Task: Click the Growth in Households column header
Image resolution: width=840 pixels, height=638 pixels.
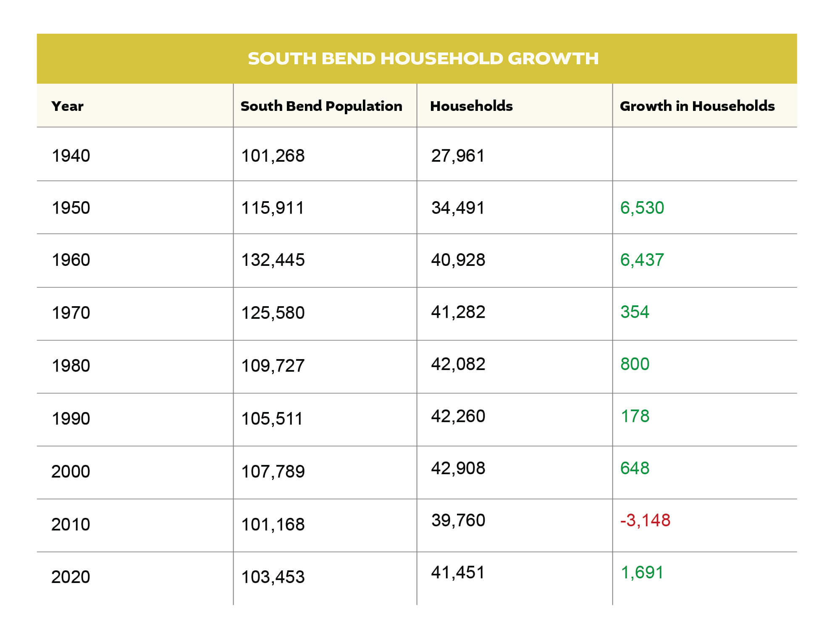Action: (697, 106)
